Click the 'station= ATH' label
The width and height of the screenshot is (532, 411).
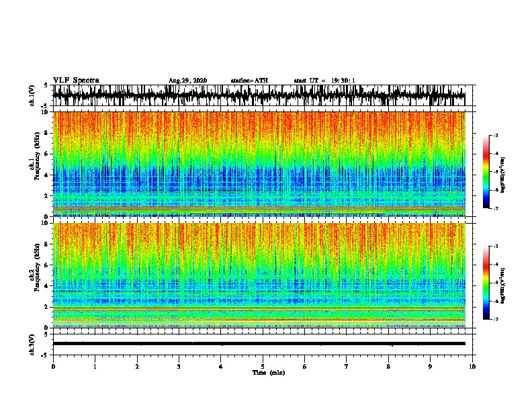tap(249, 81)
